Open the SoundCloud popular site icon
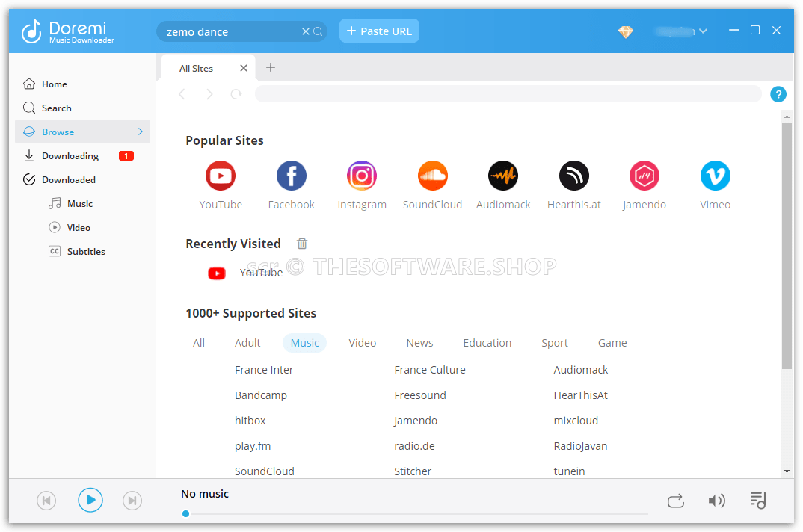This screenshot has width=803, height=532. tap(432, 176)
